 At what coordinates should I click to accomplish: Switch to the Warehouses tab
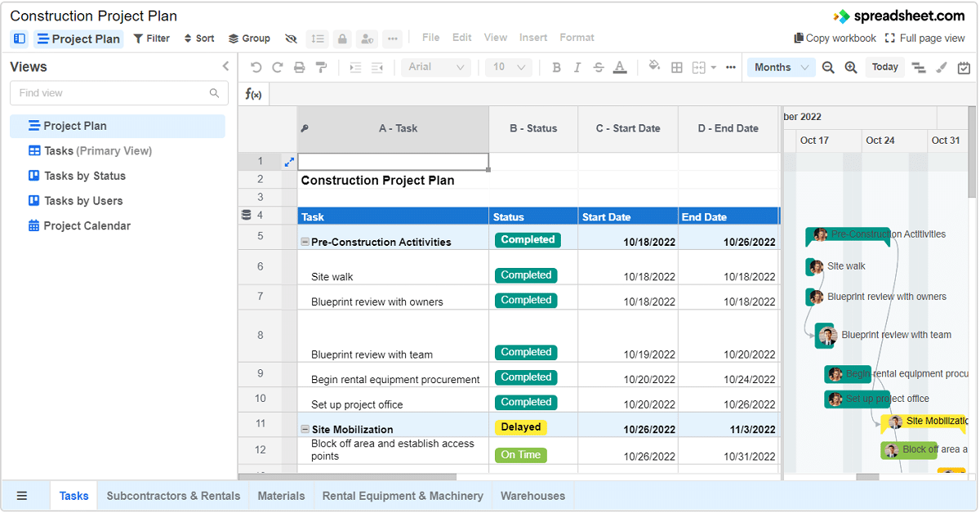tap(532, 496)
